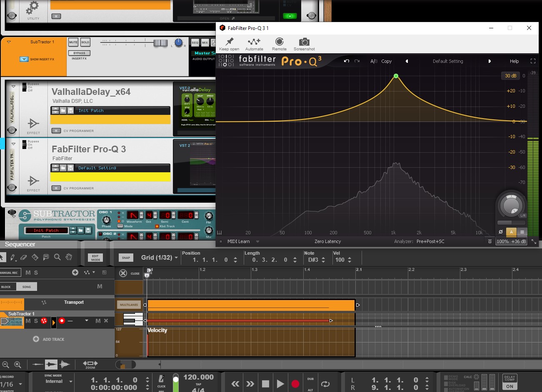Select the Magnify tool in sequencer toolbar
The height and width of the screenshot is (392, 542).
click(57, 258)
